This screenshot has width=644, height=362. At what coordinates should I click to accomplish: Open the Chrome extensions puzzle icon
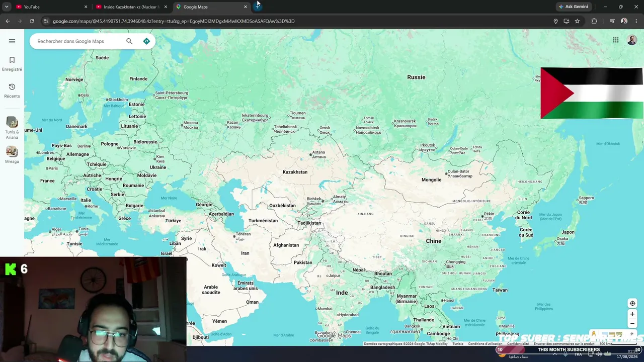tap(594, 21)
